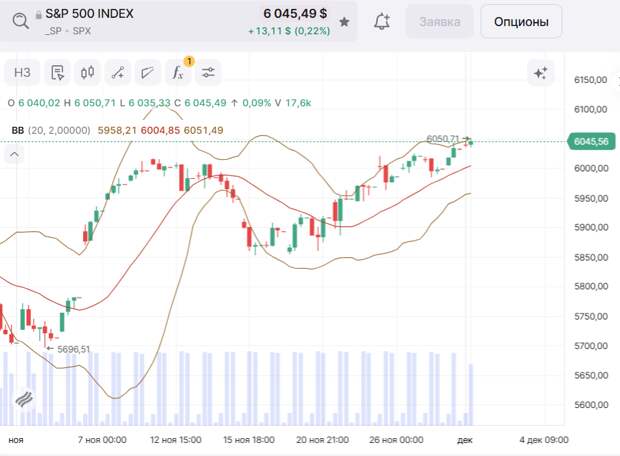The height and width of the screenshot is (456, 620).
Task: Click the 6000,00 price axis label
Action: pyautogui.click(x=591, y=168)
